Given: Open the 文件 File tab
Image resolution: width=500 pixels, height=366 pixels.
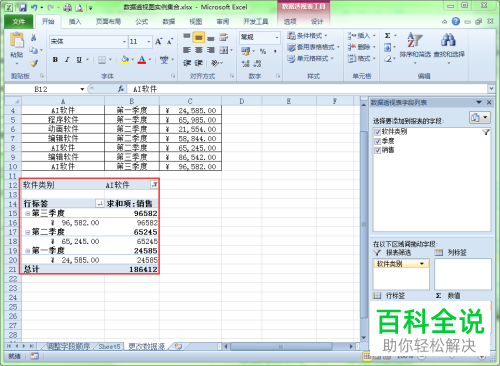Looking at the screenshot, I should point(19,22).
